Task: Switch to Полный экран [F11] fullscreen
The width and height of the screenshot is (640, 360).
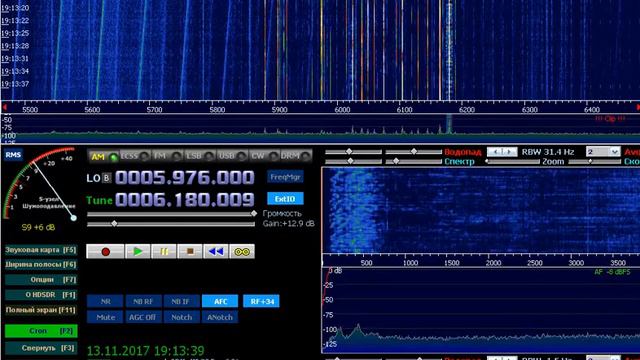Action: (x=41, y=310)
